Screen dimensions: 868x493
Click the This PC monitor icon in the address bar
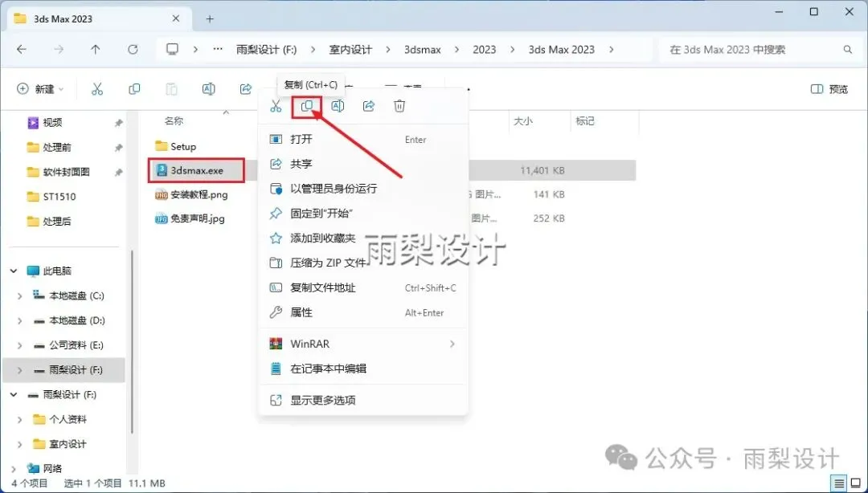coord(173,49)
